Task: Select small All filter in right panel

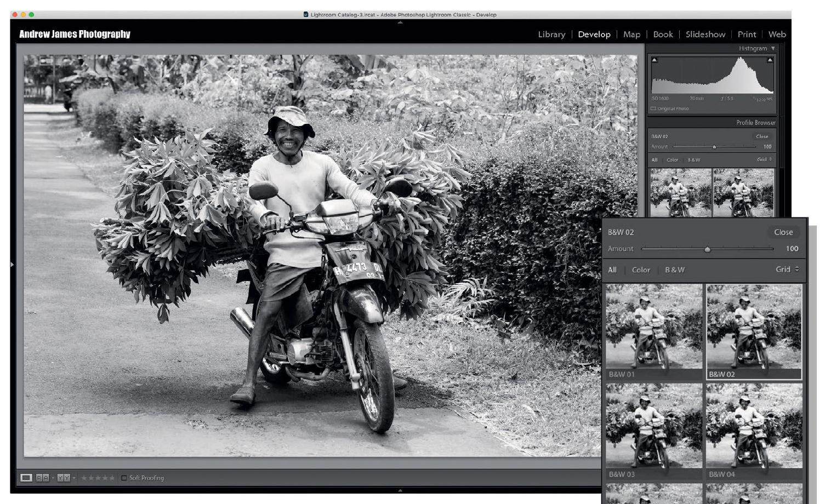Action: click(x=654, y=160)
